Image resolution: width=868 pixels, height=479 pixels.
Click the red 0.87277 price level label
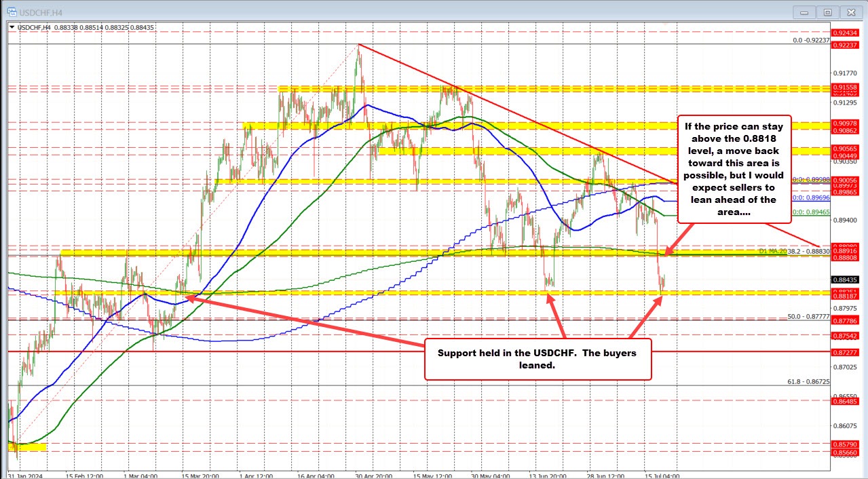pos(844,352)
